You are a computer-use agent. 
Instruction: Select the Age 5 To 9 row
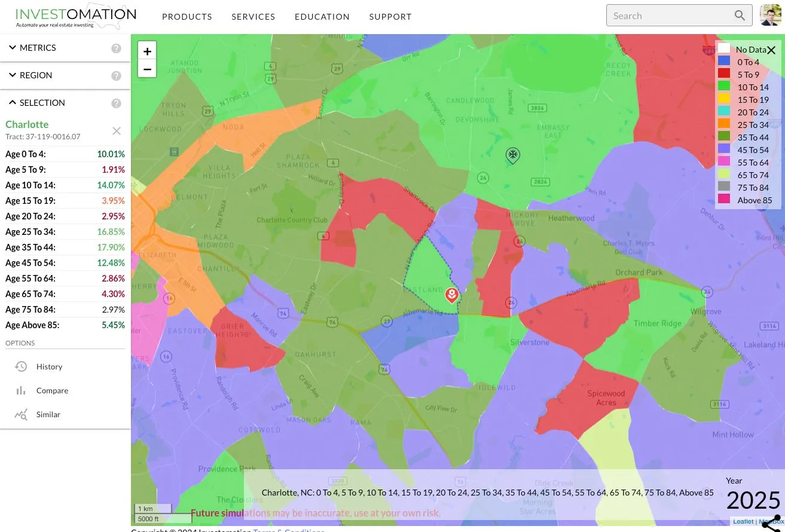65,170
